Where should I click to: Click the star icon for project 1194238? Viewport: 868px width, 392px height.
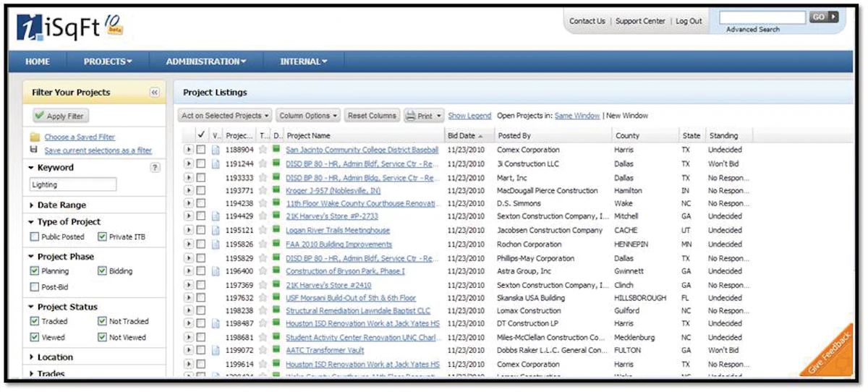pyautogui.click(x=263, y=204)
